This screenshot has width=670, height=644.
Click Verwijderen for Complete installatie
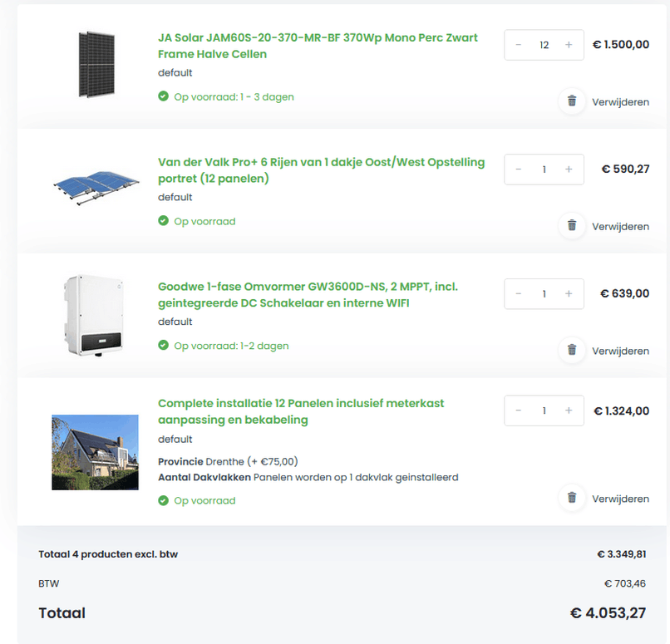(619, 499)
